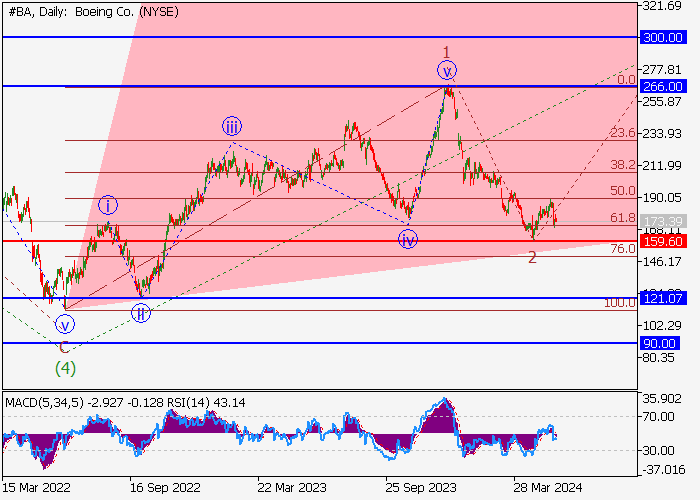Image resolution: width=700 pixels, height=500 pixels.
Task: Click the 80.35 price axis value
Action: pyautogui.click(x=658, y=358)
